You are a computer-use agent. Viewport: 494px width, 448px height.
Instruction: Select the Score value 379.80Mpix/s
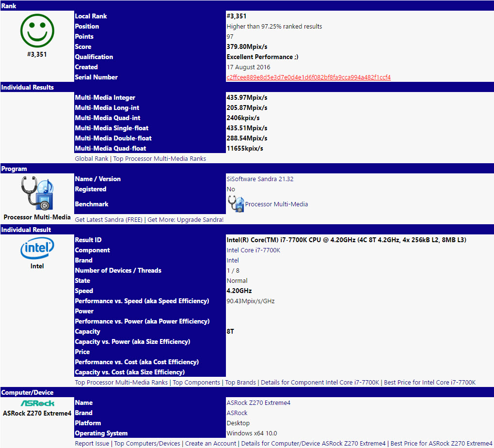pyautogui.click(x=247, y=46)
